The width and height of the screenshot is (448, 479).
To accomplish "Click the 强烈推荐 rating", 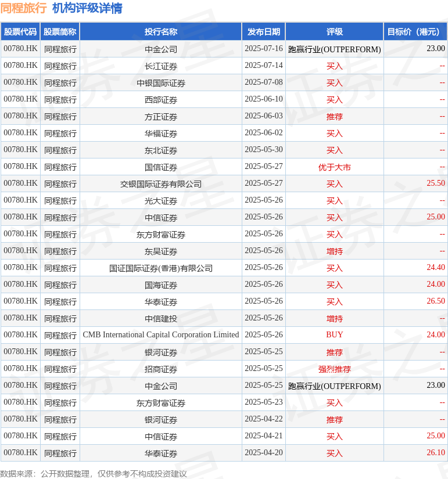I will pos(335,369).
